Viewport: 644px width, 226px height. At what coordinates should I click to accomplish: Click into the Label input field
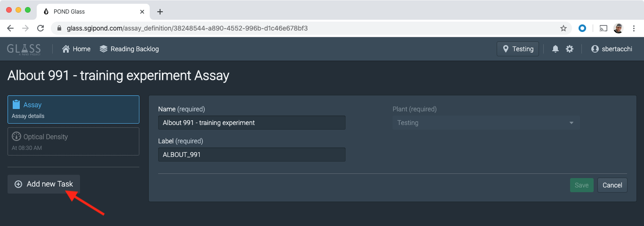pyautogui.click(x=252, y=155)
